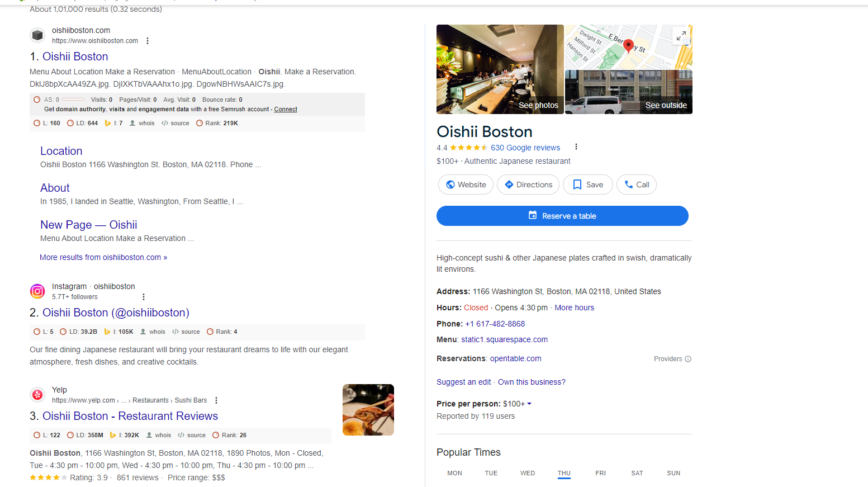
Task: Select the TUE tab in Popular Times
Action: click(x=491, y=473)
